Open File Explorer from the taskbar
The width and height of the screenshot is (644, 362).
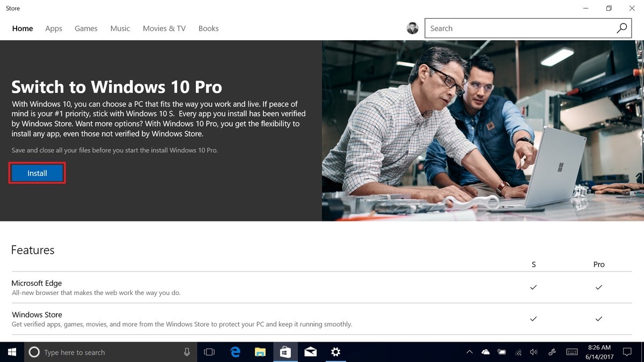tap(260, 352)
